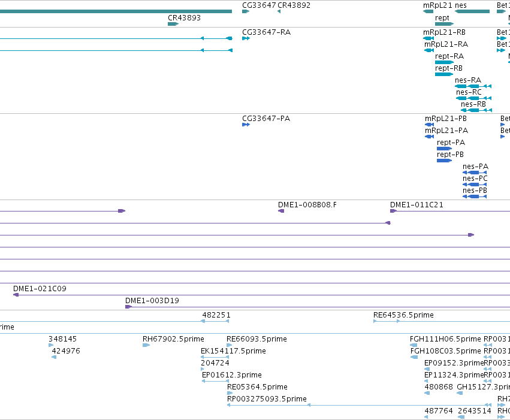Select protein mRpL21-PA

[x=446, y=131]
